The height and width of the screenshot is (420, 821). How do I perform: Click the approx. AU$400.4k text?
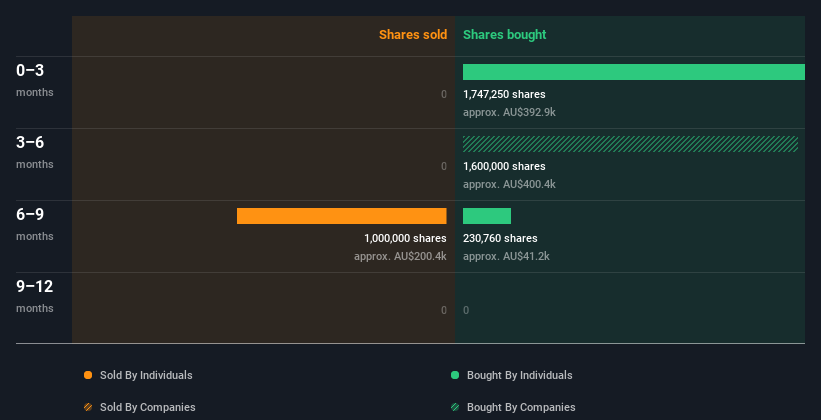[x=509, y=184]
